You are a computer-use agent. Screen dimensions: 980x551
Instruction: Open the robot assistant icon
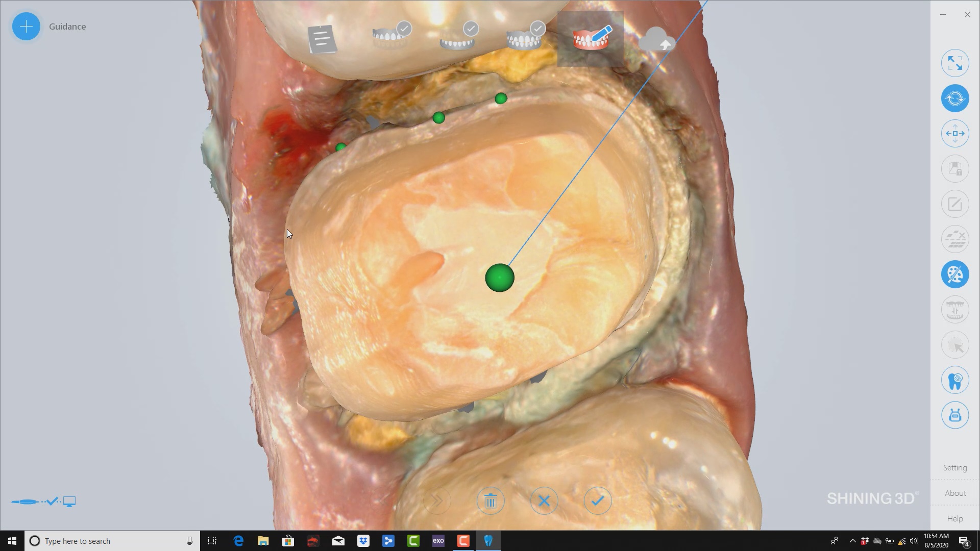click(x=954, y=415)
